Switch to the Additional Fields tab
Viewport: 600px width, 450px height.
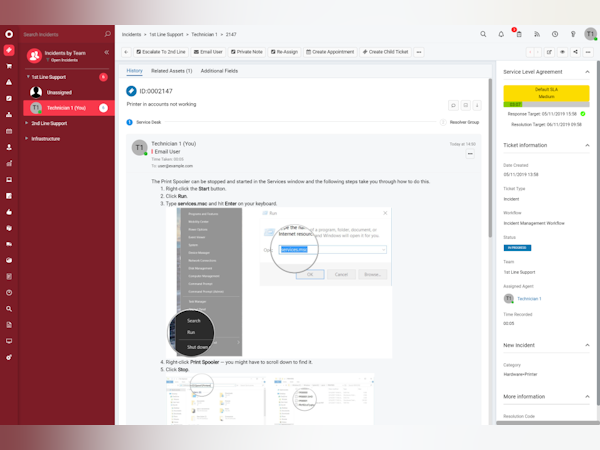pyautogui.click(x=219, y=71)
